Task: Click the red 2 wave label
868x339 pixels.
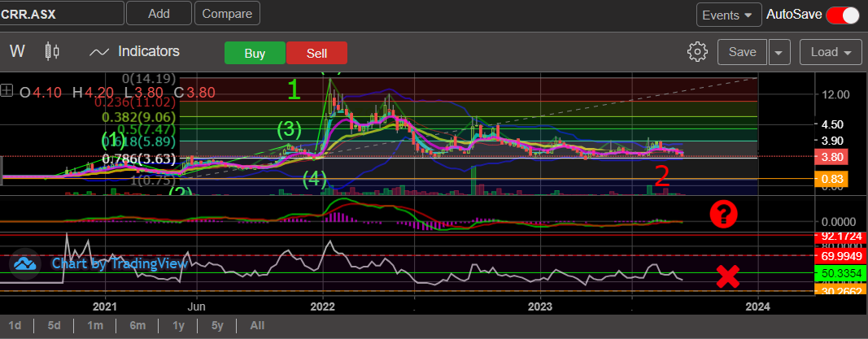Action: 662,176
